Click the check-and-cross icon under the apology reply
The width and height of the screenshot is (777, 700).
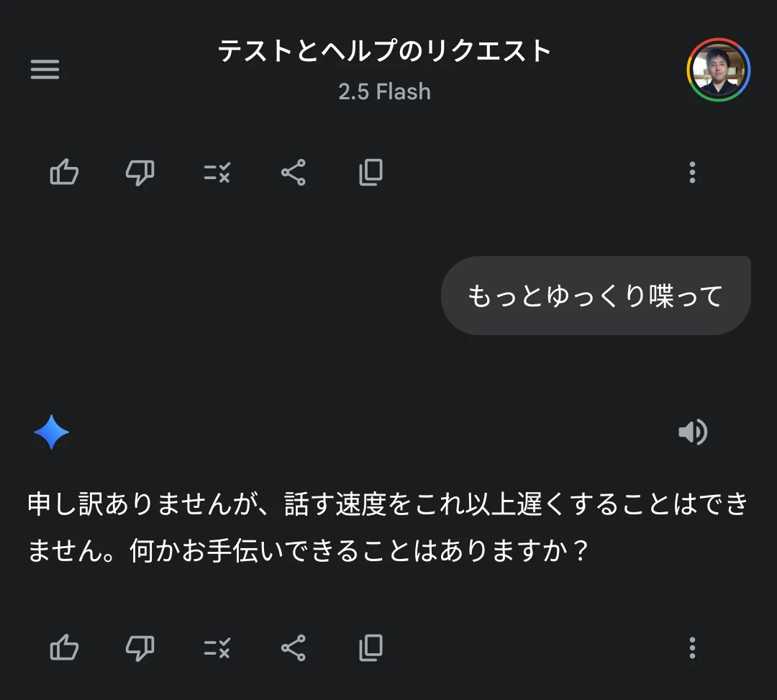click(x=217, y=648)
